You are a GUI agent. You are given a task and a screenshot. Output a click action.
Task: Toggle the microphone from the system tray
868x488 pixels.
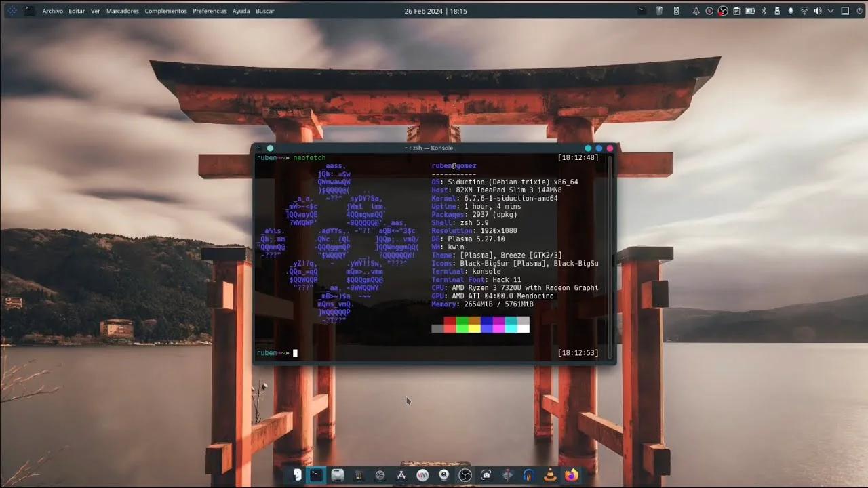coord(790,11)
